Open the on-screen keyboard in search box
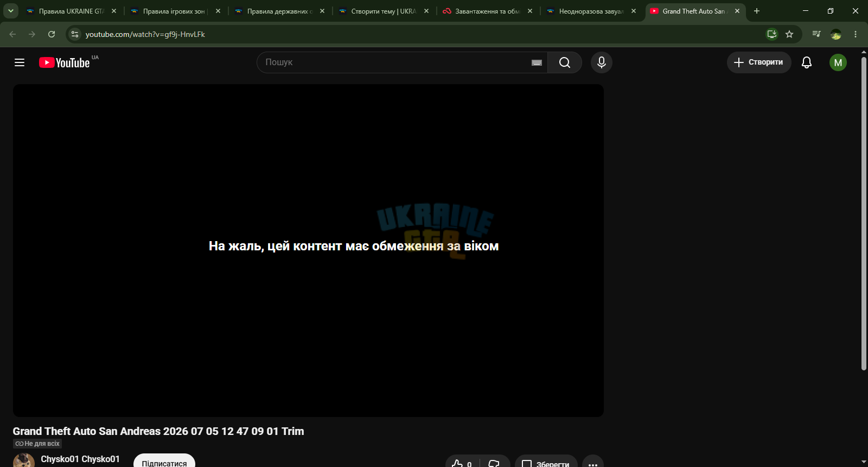The height and width of the screenshot is (467, 868). coord(537,62)
